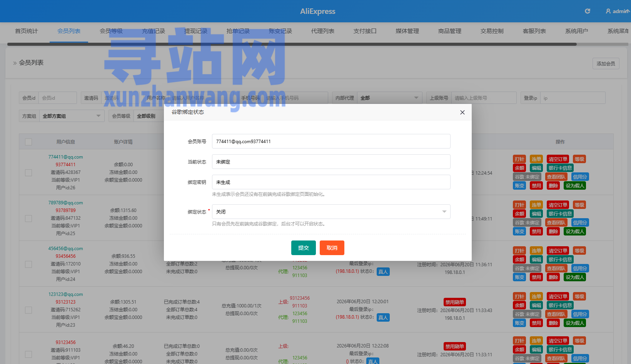Check the box for 123123@qq.com row
This screenshot has height=364, width=631.
(28, 310)
